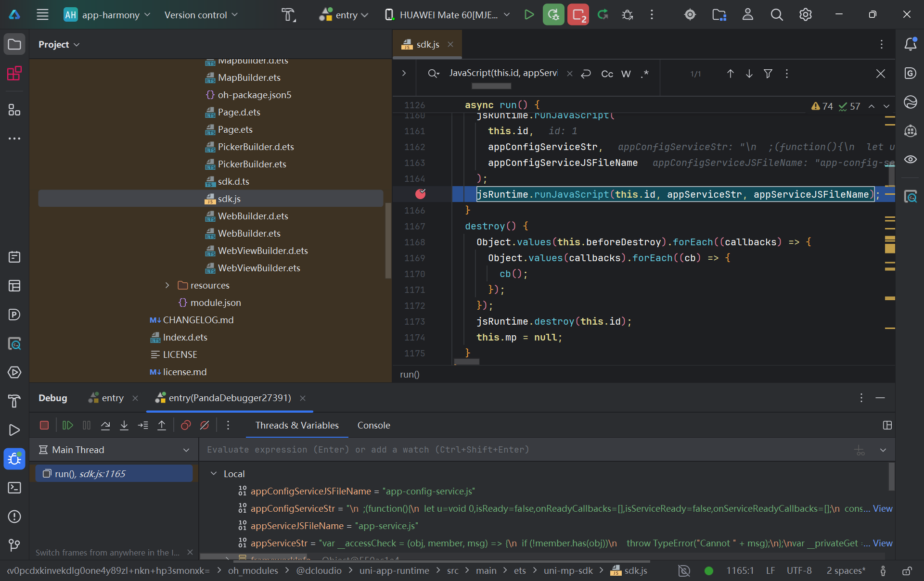Click the Step Into debug icon

pyautogui.click(x=124, y=425)
